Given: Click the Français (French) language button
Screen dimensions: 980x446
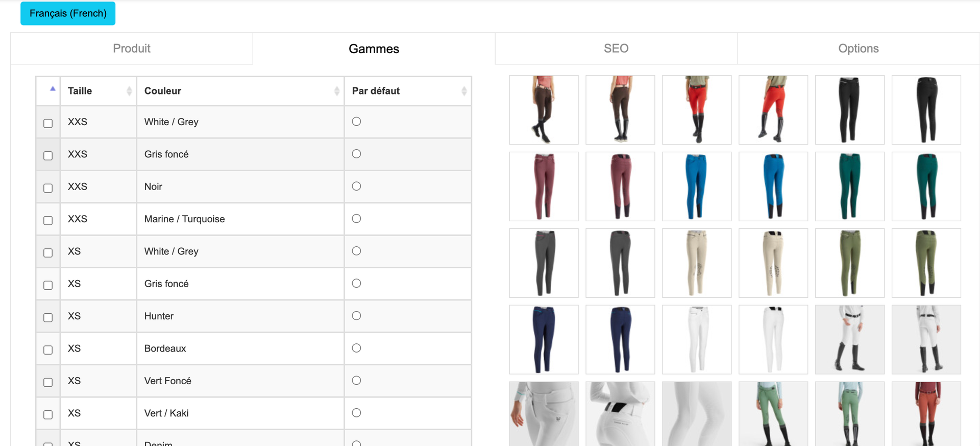Looking at the screenshot, I should [68, 13].
